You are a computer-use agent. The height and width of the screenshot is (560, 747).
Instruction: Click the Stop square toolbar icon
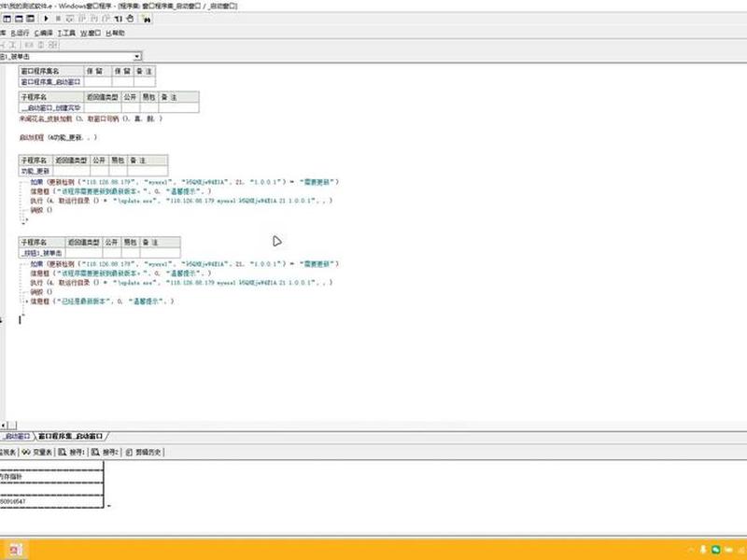58,19
